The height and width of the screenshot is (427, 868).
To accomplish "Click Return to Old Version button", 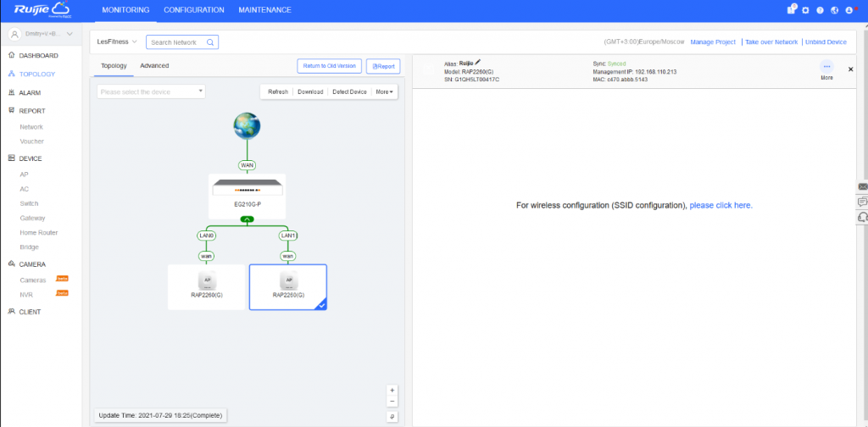I will tap(330, 66).
